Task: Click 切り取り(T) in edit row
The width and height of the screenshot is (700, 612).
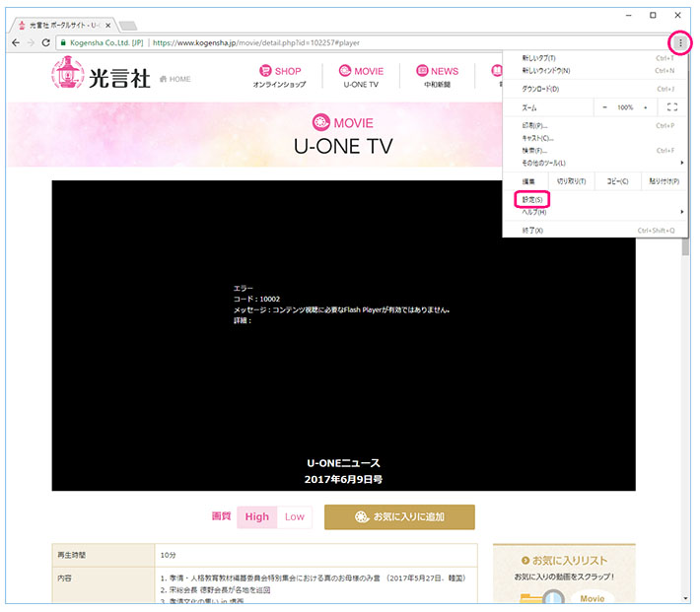Action: [x=572, y=181]
